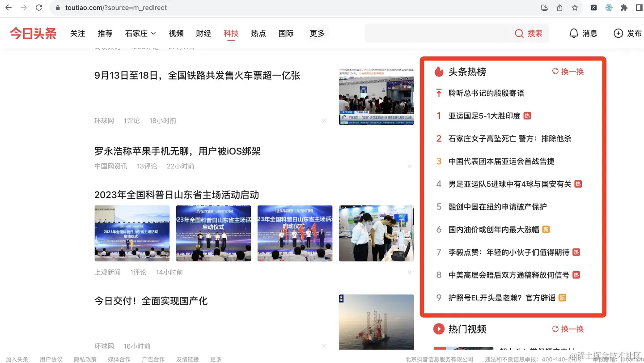Open the 隐私政策 footer link
The width and height of the screenshot is (644, 363).
[x=85, y=359]
